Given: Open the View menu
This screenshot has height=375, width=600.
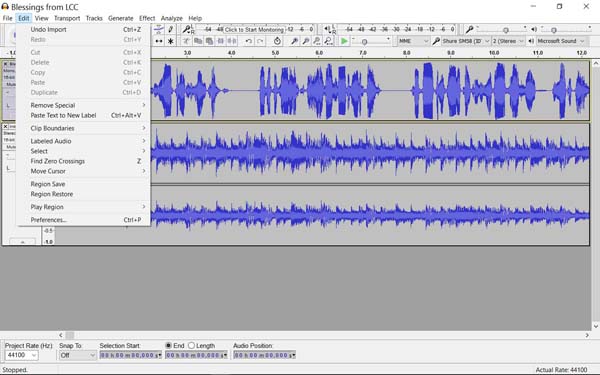Looking at the screenshot, I should coord(41,18).
